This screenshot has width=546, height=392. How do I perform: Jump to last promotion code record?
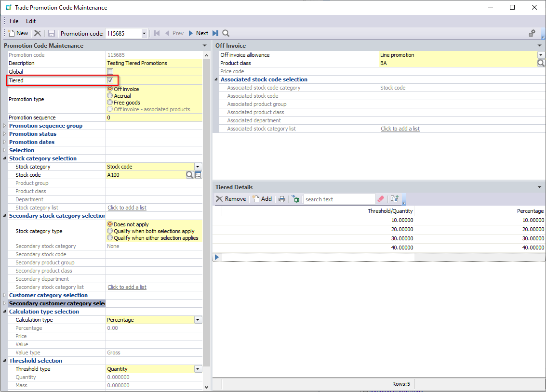tap(215, 33)
